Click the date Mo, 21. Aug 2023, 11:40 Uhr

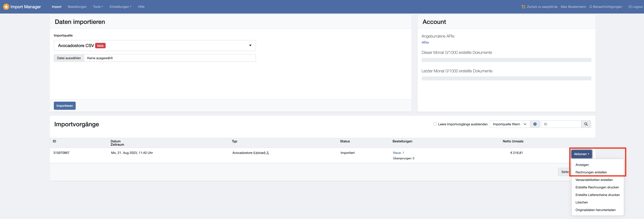click(x=132, y=153)
